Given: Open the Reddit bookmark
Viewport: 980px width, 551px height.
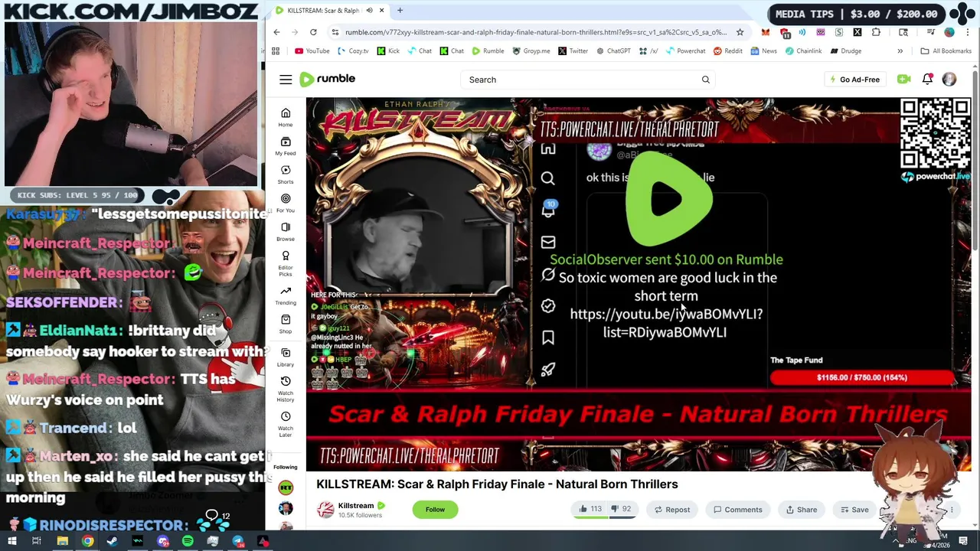Looking at the screenshot, I should coord(728,51).
